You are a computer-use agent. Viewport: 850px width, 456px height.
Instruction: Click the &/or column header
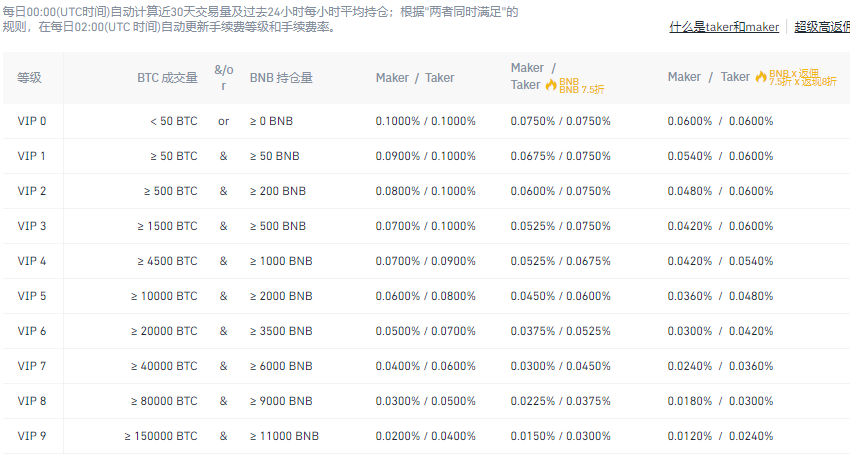pyautogui.click(x=223, y=77)
